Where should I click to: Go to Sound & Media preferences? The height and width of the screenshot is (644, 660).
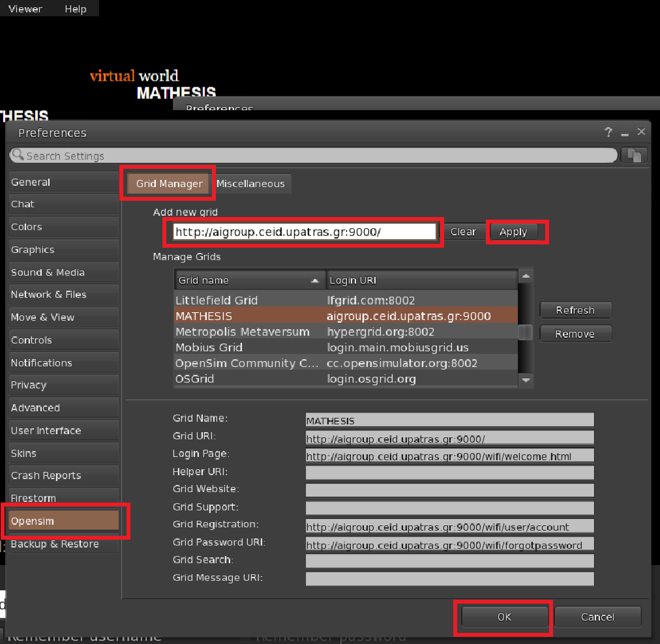point(63,272)
